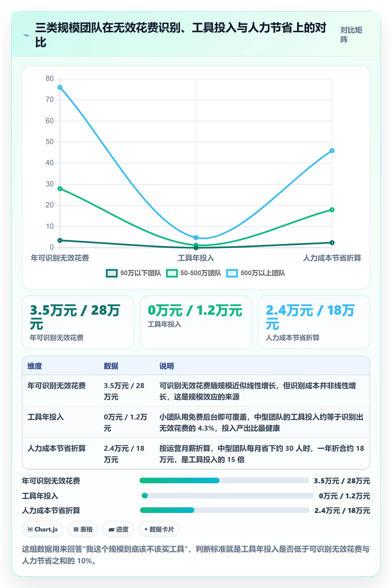Toggle the 50-500万团队 legend item
The width and height of the screenshot is (392, 588).
(193, 273)
